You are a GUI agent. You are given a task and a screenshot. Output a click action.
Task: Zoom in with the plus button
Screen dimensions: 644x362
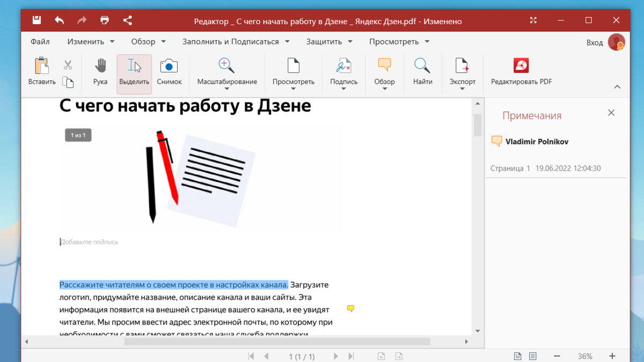(612, 356)
